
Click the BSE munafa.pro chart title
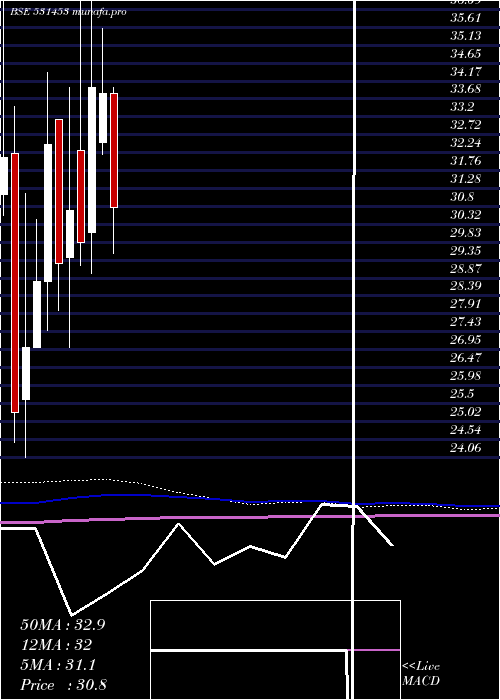68,12
